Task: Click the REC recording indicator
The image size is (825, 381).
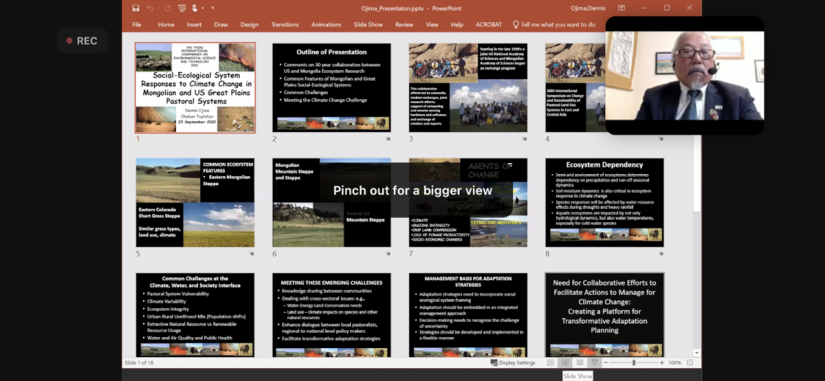Action: (x=82, y=41)
